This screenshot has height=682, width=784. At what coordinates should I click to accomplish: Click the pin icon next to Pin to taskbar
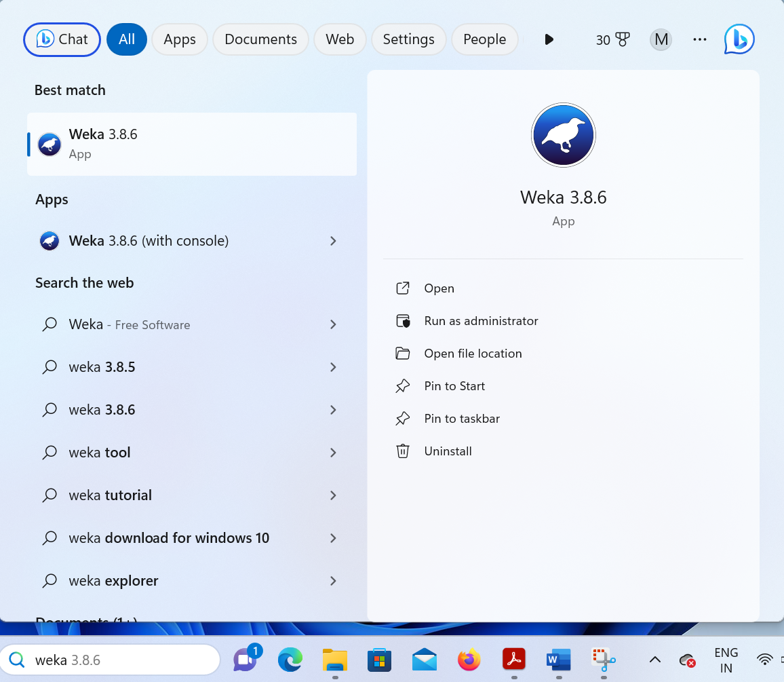click(403, 418)
